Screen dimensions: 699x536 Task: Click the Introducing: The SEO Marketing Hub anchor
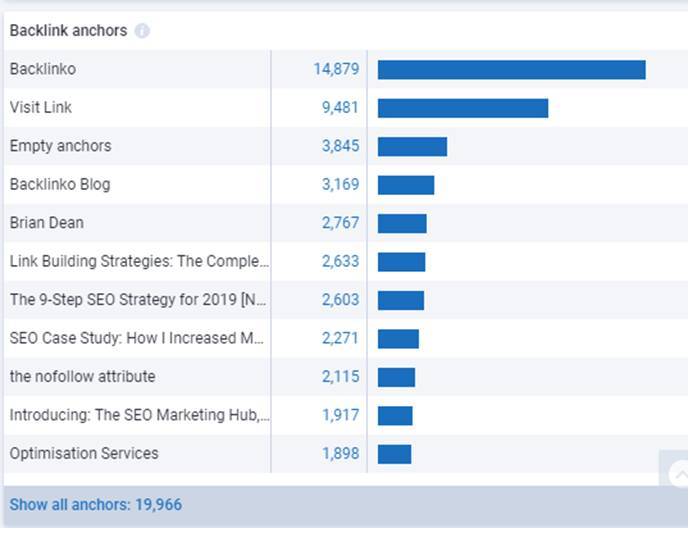(x=139, y=415)
